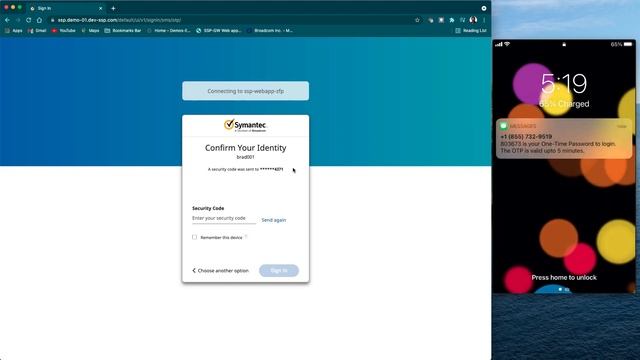The height and width of the screenshot is (360, 640).
Task: Tap the phone battery indicator
Action: [x=628, y=44]
